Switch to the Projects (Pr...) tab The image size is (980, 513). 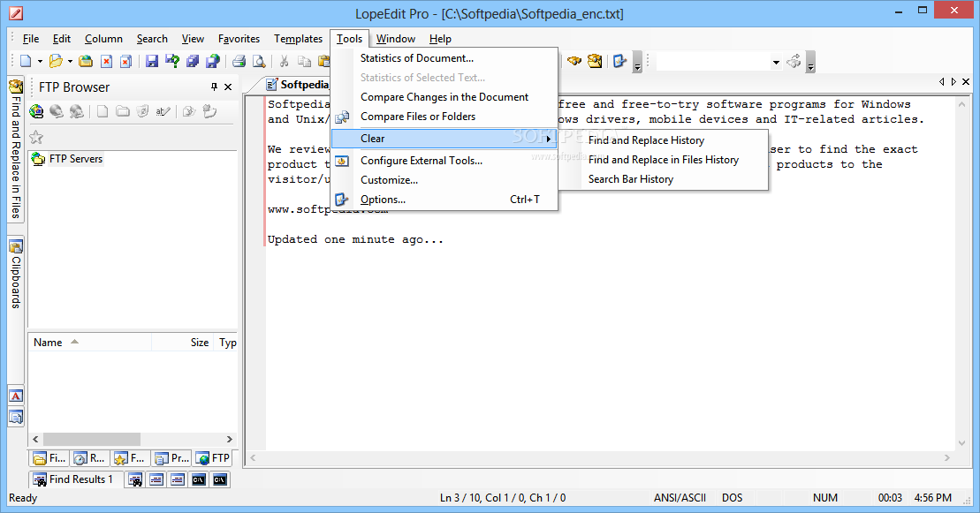[171, 458]
